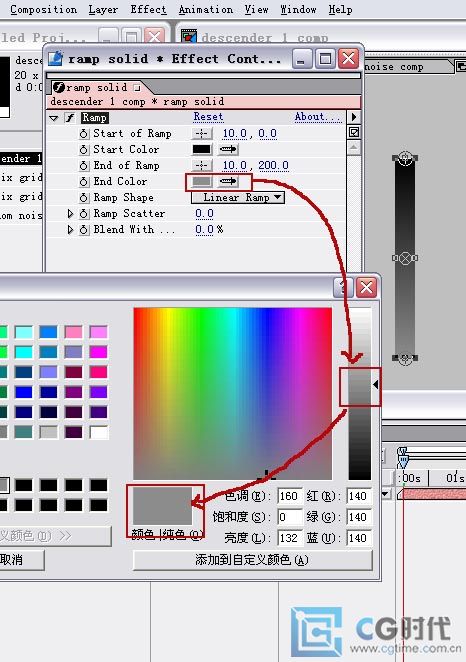
Task: Expand Blend With property triangle
Action: [70, 230]
